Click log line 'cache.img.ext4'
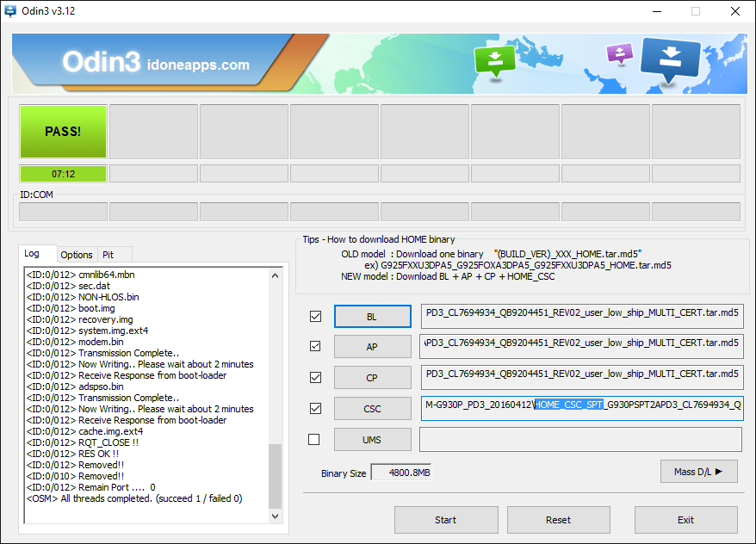This screenshot has width=756, height=544. 85,431
